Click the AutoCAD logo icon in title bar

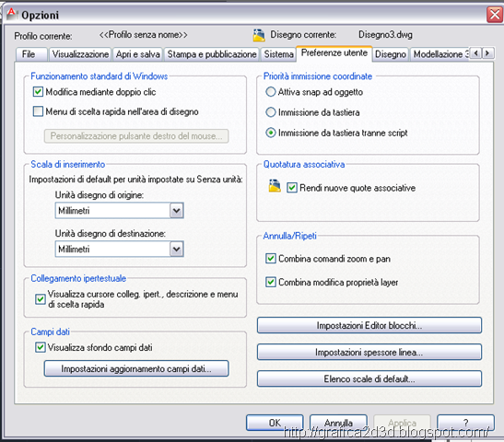12,14
